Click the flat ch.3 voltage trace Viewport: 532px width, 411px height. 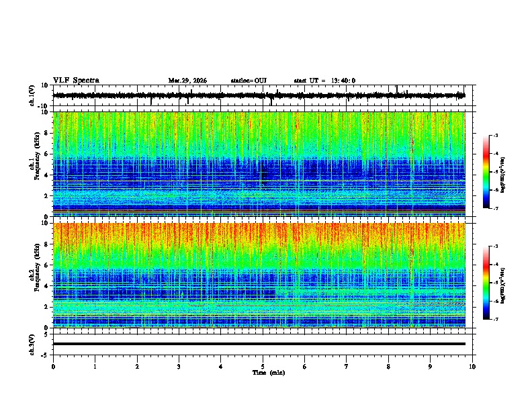pos(259,344)
